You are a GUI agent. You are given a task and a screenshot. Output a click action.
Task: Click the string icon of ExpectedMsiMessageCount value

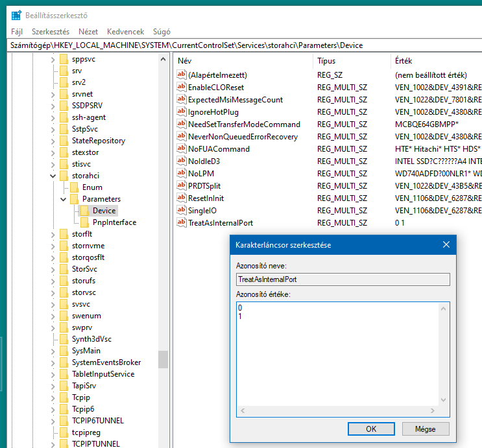[x=182, y=100]
